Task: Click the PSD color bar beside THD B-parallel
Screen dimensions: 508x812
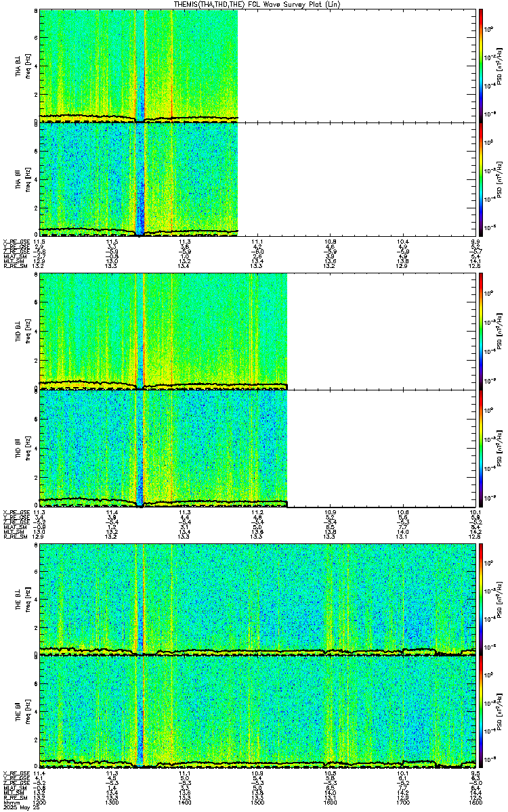Action: point(481,448)
